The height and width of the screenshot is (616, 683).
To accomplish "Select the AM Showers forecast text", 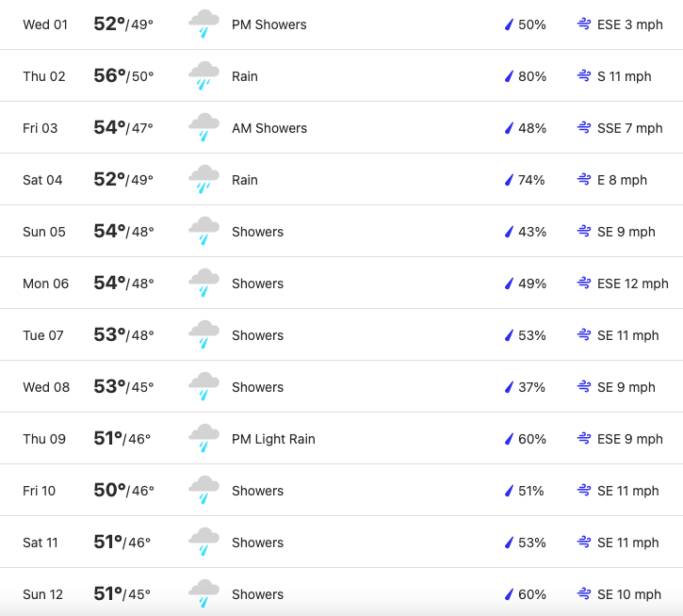I will pyautogui.click(x=269, y=128).
